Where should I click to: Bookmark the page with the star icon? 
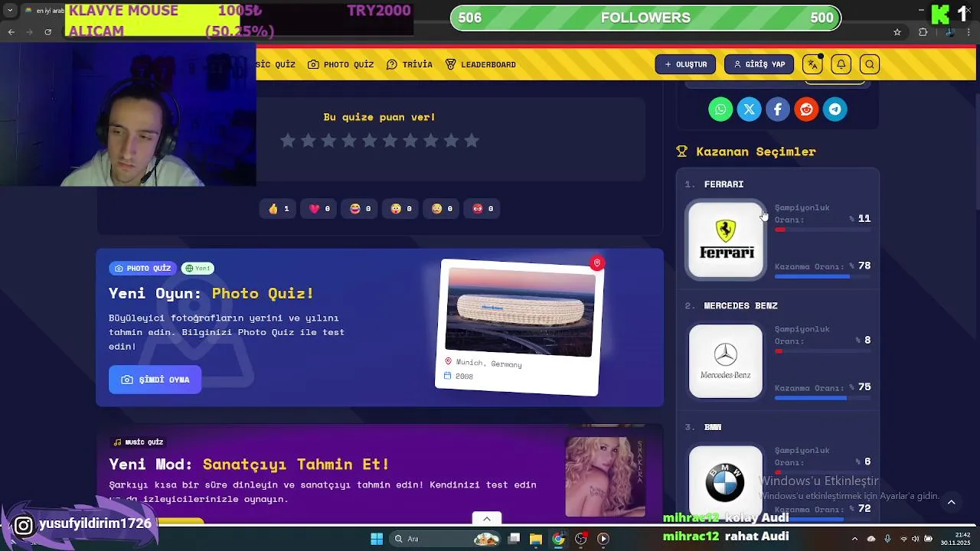(897, 32)
